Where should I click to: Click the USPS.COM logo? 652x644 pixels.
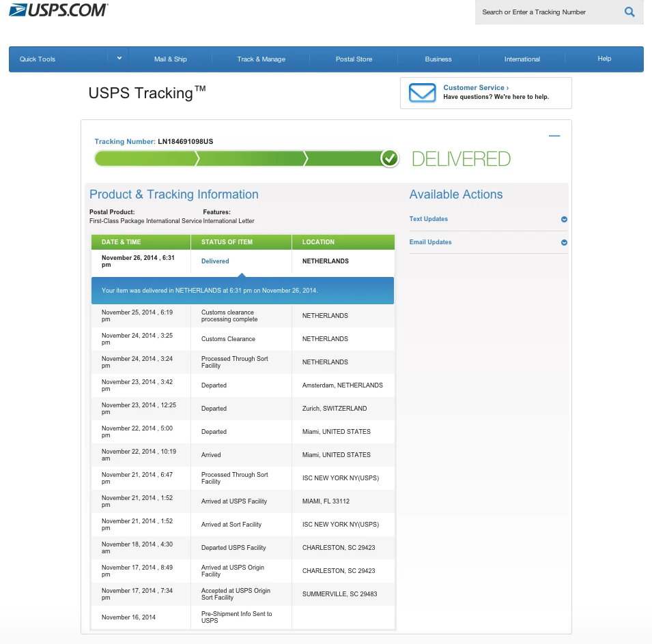coord(59,10)
